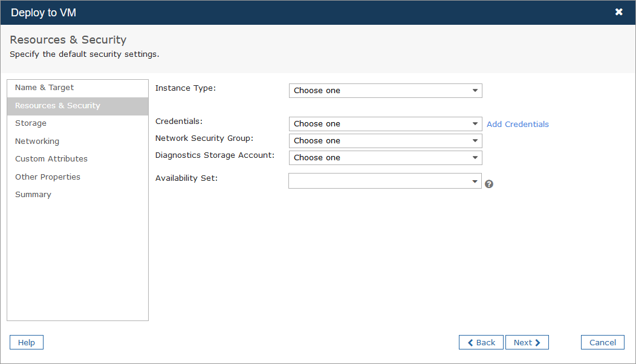The height and width of the screenshot is (364, 636).
Task: Go to the Name & Target step
Action: (77, 88)
